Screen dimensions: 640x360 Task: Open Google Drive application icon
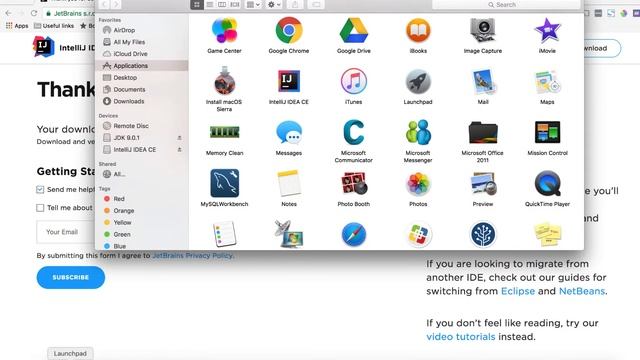(353, 31)
